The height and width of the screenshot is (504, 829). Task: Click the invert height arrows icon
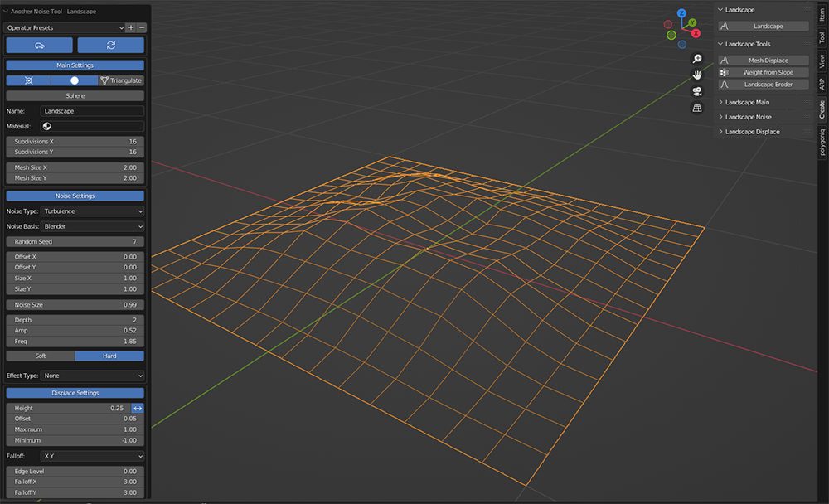tap(138, 409)
